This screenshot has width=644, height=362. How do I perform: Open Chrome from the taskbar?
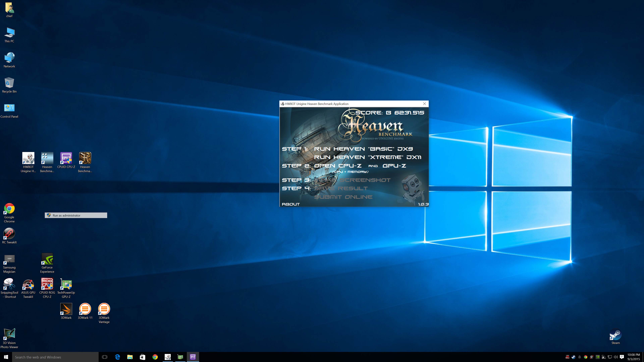coord(155,357)
